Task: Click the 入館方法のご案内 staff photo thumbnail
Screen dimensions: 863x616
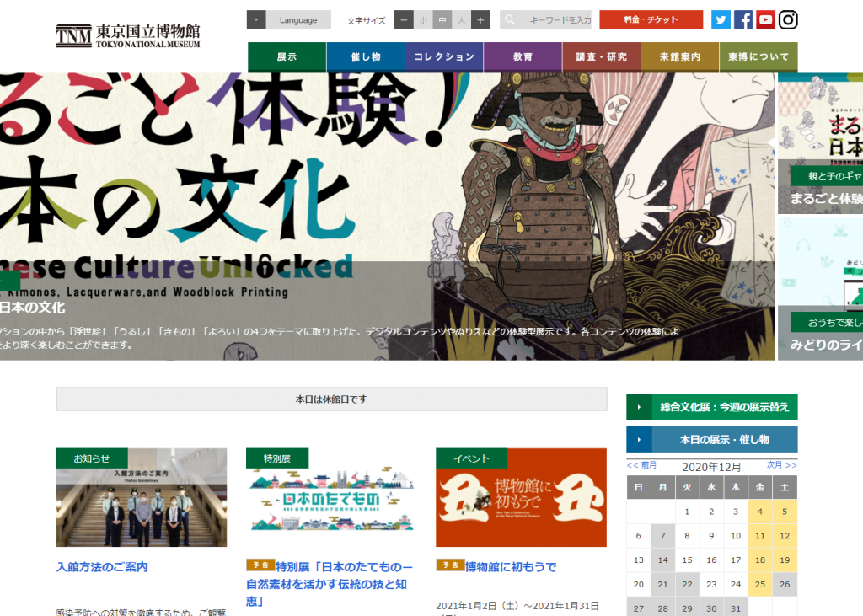Action: (x=142, y=497)
